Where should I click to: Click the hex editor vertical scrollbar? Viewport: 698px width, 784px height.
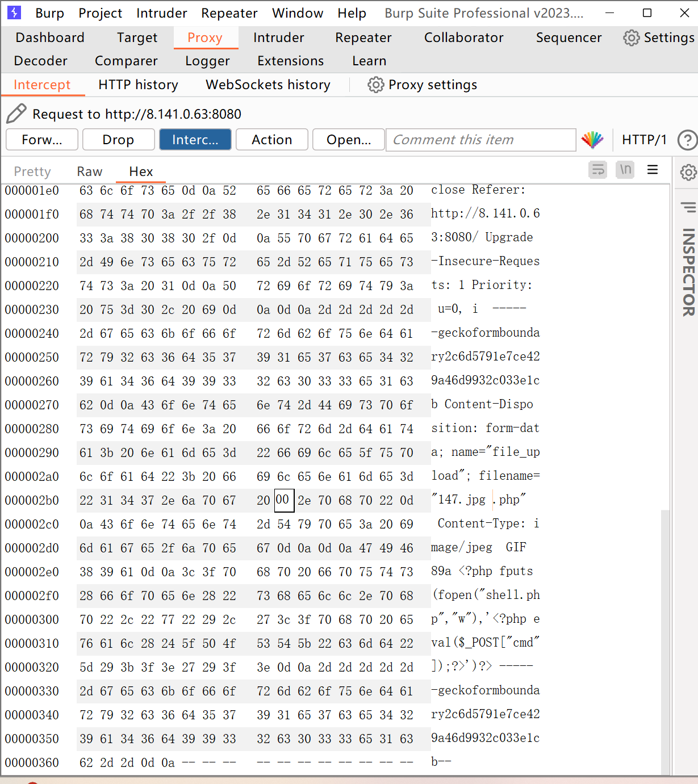point(666,642)
